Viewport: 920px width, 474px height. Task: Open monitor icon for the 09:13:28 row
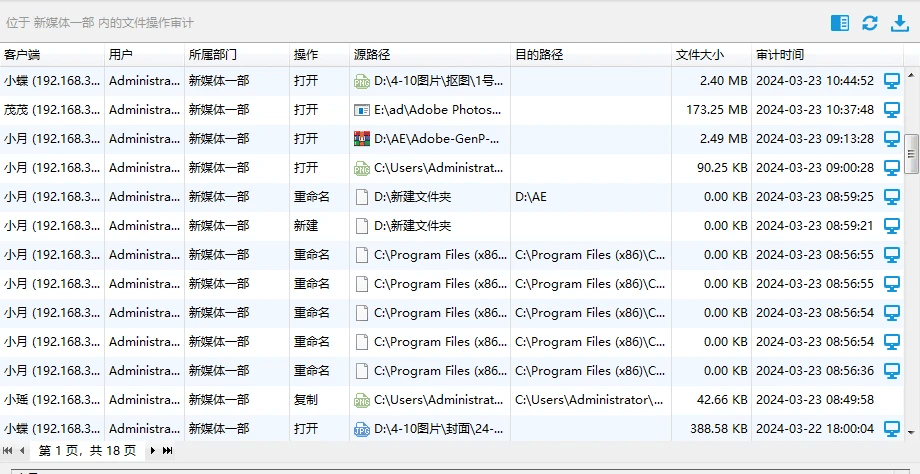(x=892, y=139)
